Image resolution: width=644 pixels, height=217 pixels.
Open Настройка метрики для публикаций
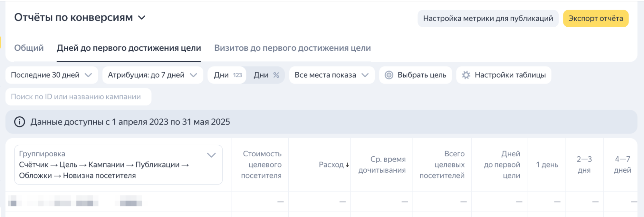488,18
